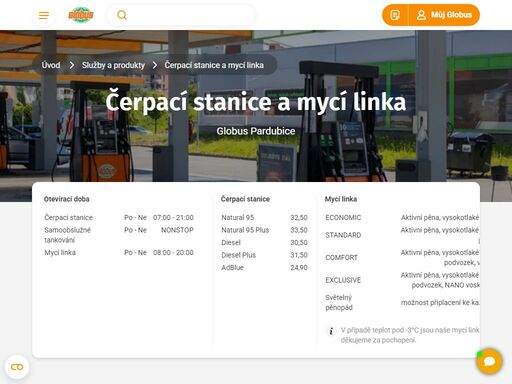Viewport: 512px width, 384px height.
Task: Select the main page title heading
Action: click(x=256, y=101)
